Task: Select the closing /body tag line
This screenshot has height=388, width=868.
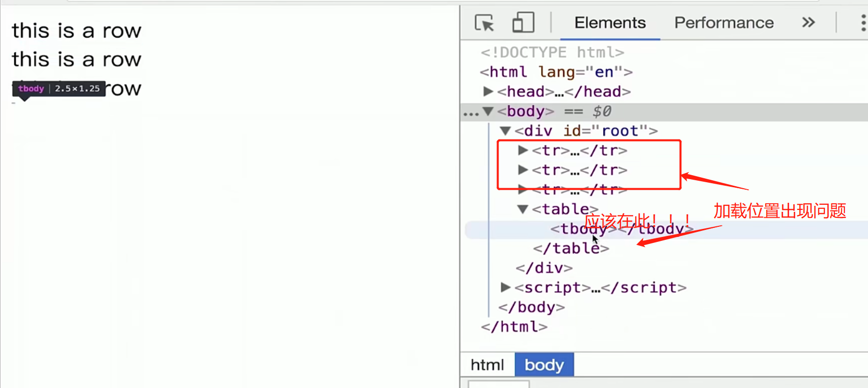Action: (531, 307)
